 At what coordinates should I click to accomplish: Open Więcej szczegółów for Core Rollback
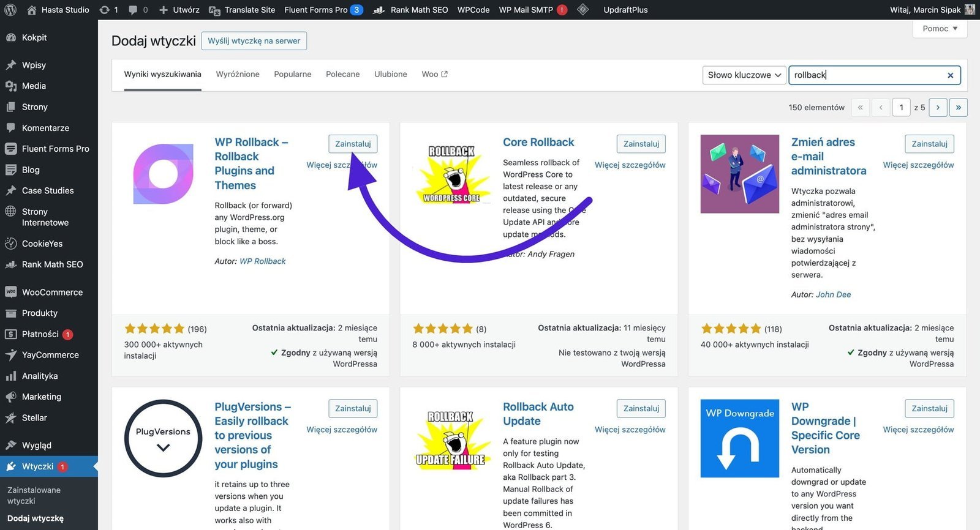630,165
